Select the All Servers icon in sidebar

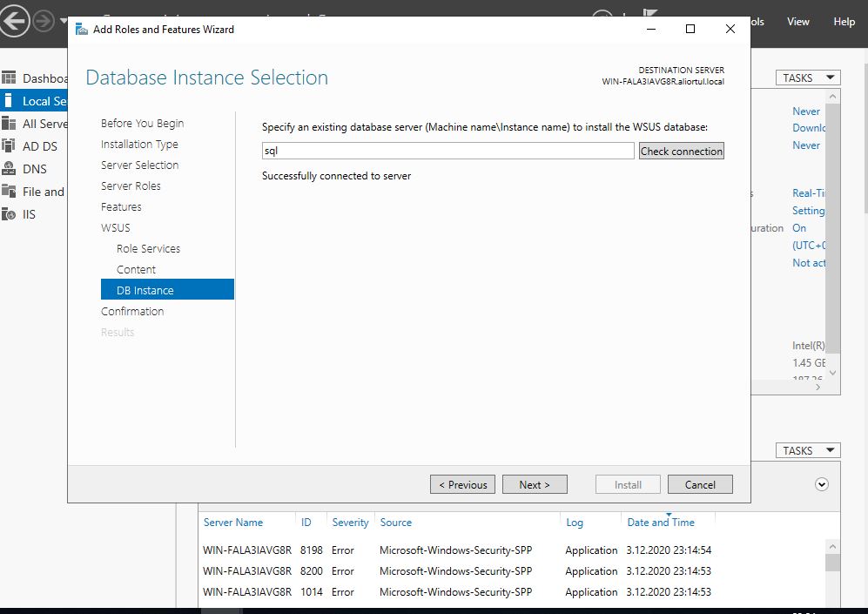(x=9, y=124)
